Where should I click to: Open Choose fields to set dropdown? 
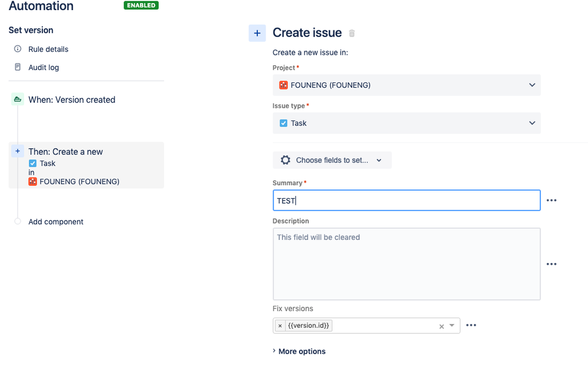pos(332,160)
